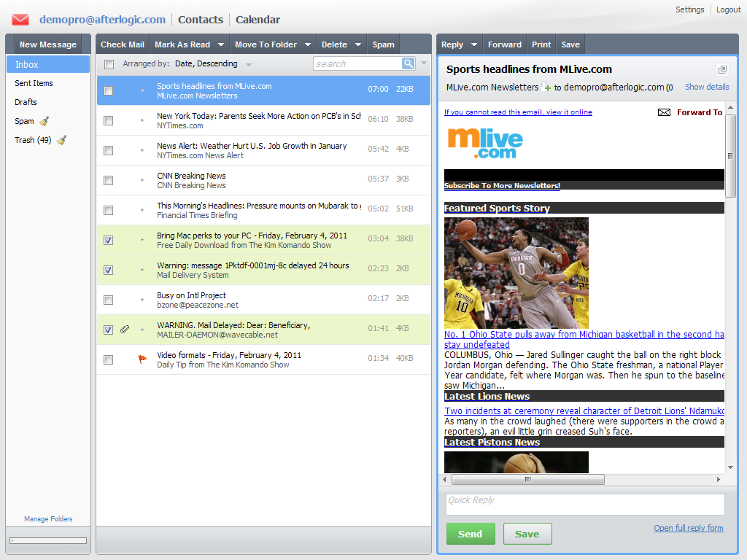The height and width of the screenshot is (560, 747).
Task: Switch to the Contacts tab
Action: pyautogui.click(x=201, y=20)
